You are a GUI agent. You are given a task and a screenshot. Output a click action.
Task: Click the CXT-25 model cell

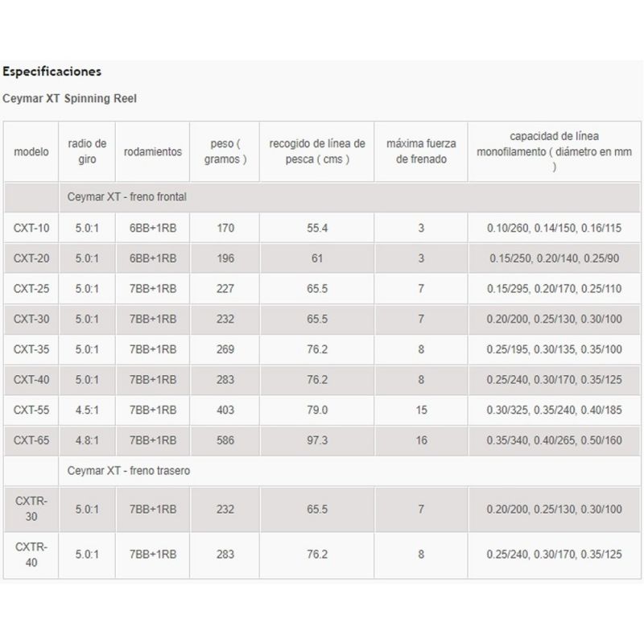[31, 288]
